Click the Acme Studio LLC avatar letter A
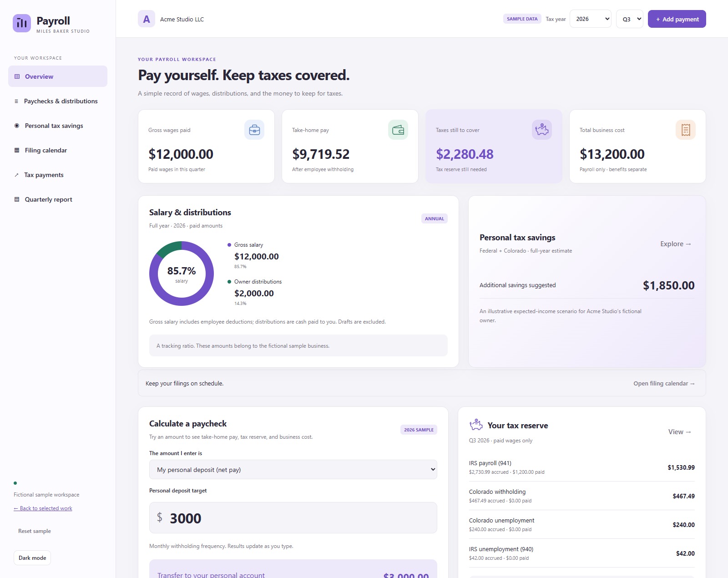The image size is (728, 578). click(x=147, y=19)
